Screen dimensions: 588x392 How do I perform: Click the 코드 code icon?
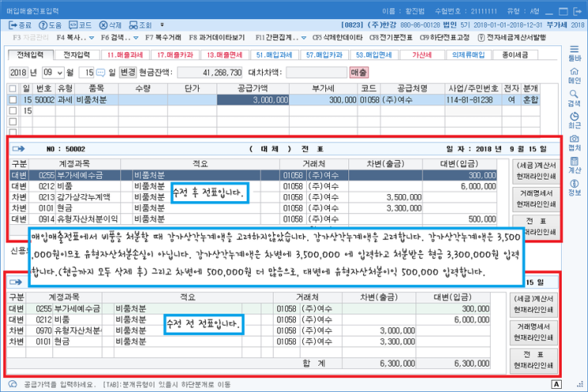(x=73, y=25)
